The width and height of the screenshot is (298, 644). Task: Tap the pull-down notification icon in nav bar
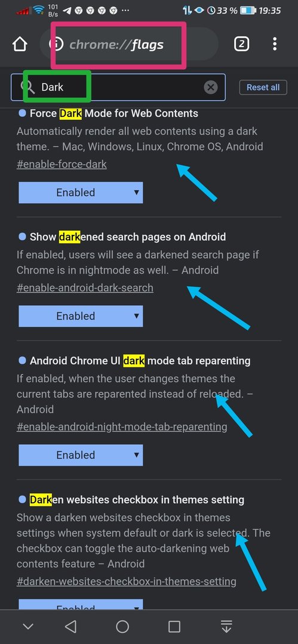point(226,626)
